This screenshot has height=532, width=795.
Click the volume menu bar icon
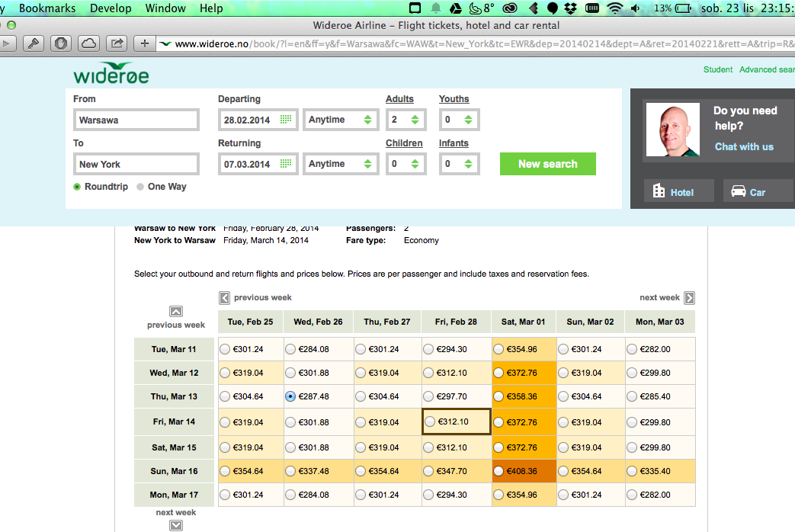pyautogui.click(x=635, y=8)
